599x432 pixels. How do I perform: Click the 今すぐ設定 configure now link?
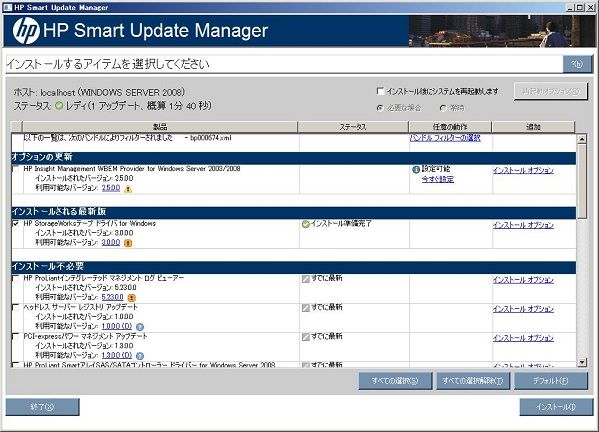click(x=438, y=179)
